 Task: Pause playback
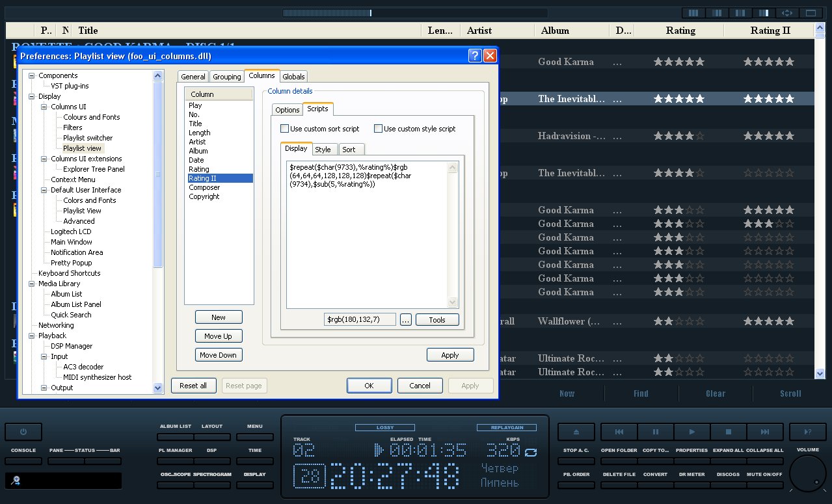[x=656, y=432]
